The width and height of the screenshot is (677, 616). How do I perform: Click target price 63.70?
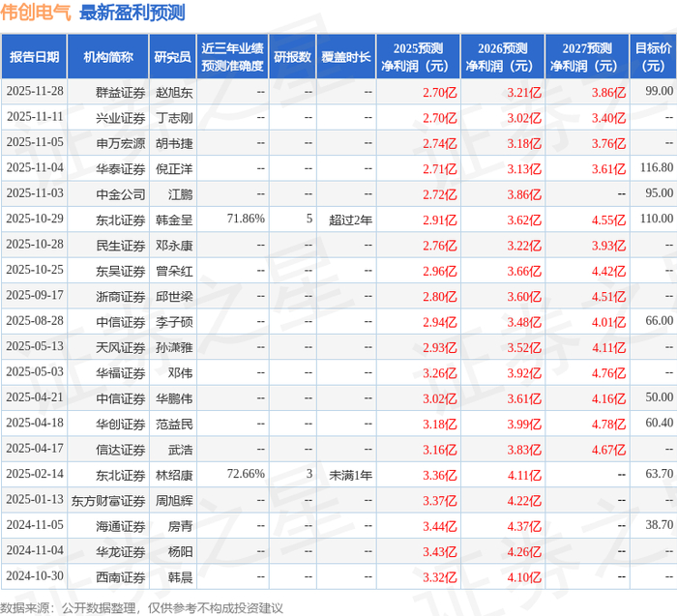[x=660, y=474]
